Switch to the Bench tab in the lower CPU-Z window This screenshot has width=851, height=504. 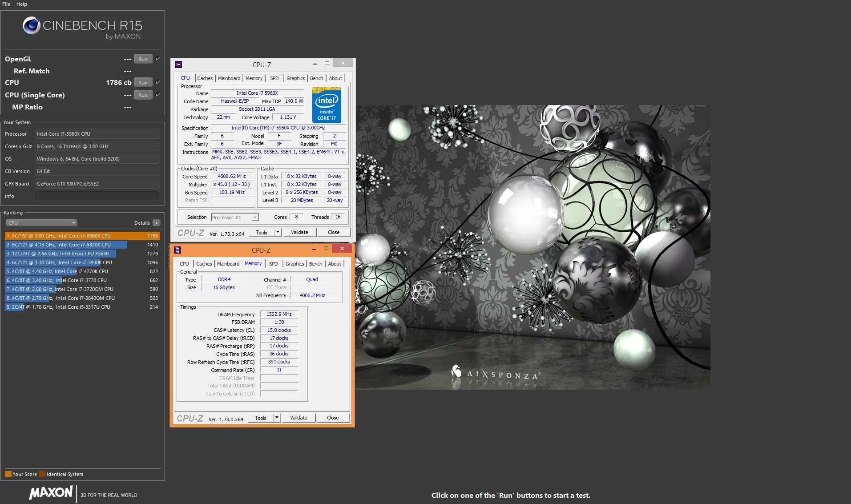(x=316, y=264)
